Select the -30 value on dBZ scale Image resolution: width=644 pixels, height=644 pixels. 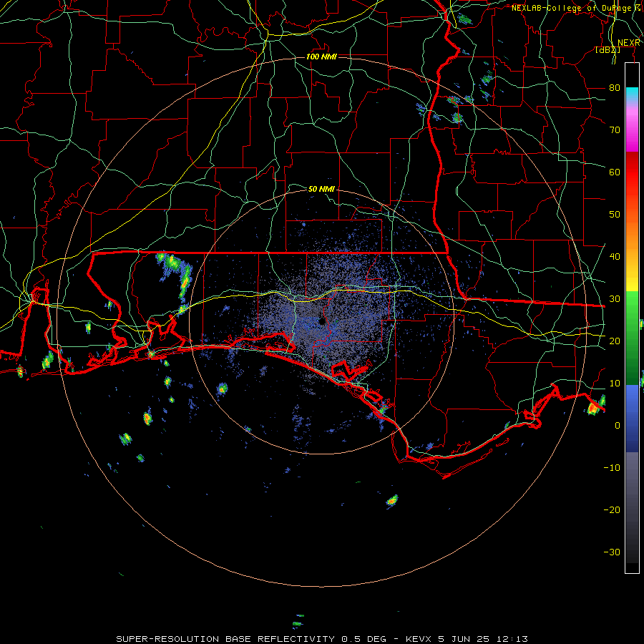pos(612,552)
